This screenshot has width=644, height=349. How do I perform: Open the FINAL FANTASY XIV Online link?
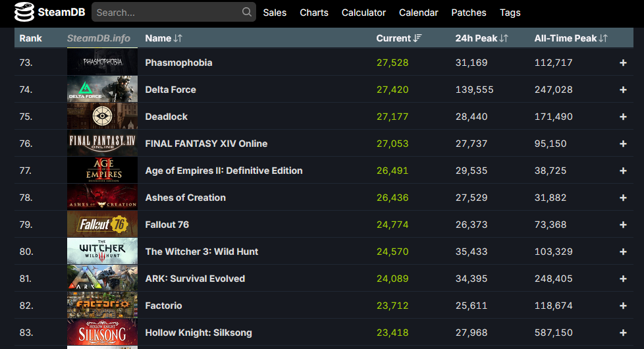(x=206, y=144)
